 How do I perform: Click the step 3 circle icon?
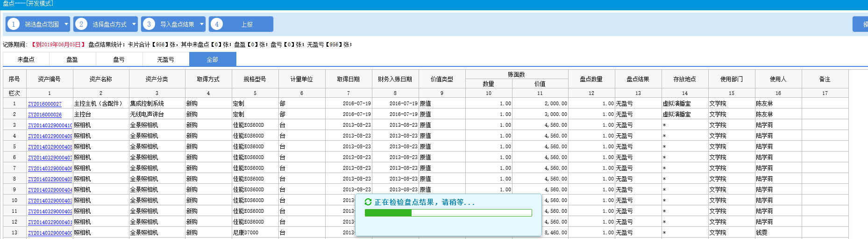tap(149, 24)
